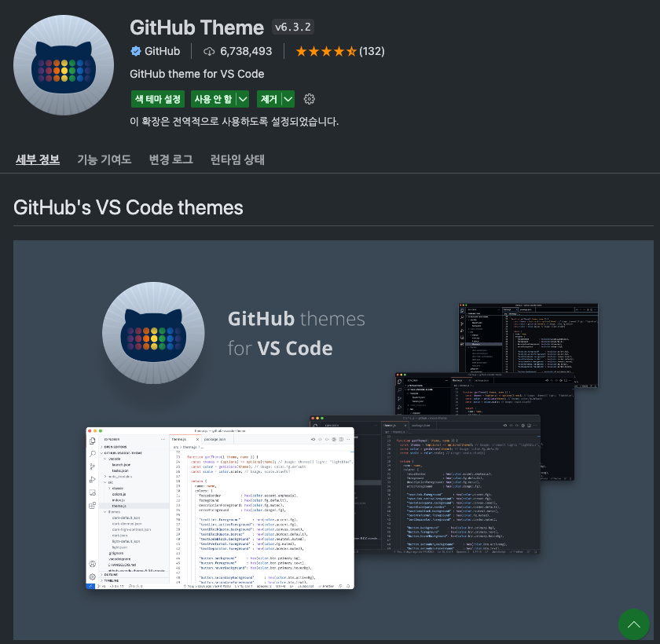Click the large cat logo in banner
This screenshot has height=644, width=660.
tap(154, 333)
